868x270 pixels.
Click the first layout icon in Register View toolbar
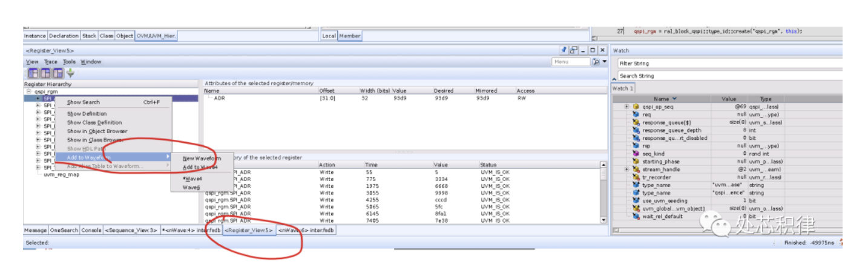[33, 73]
